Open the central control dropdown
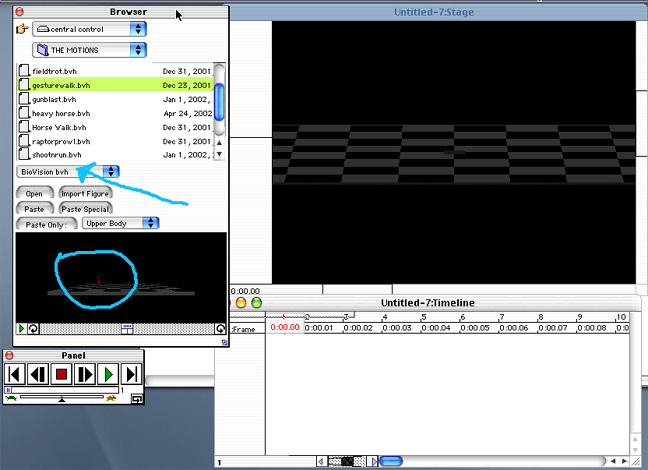This screenshot has height=470, width=648. (88, 29)
